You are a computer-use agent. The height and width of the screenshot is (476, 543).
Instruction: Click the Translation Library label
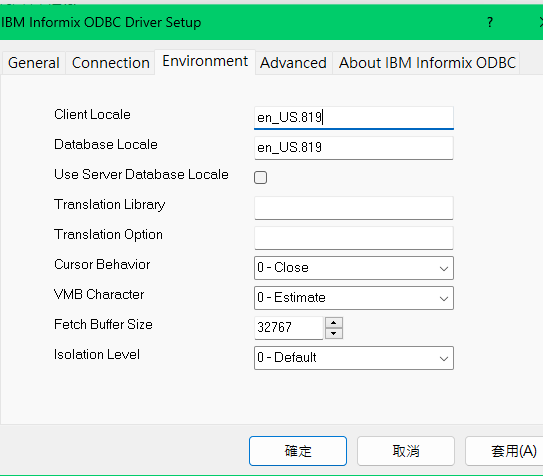coord(109,204)
